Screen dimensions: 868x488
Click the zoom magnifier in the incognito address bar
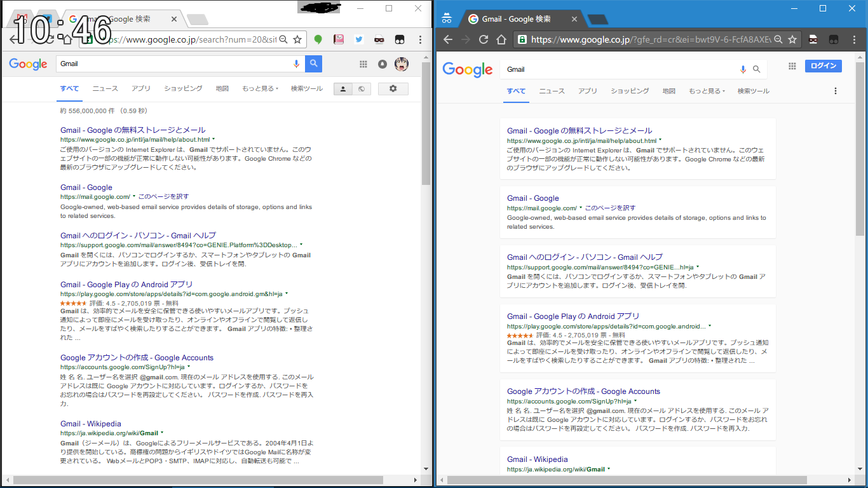[778, 39]
